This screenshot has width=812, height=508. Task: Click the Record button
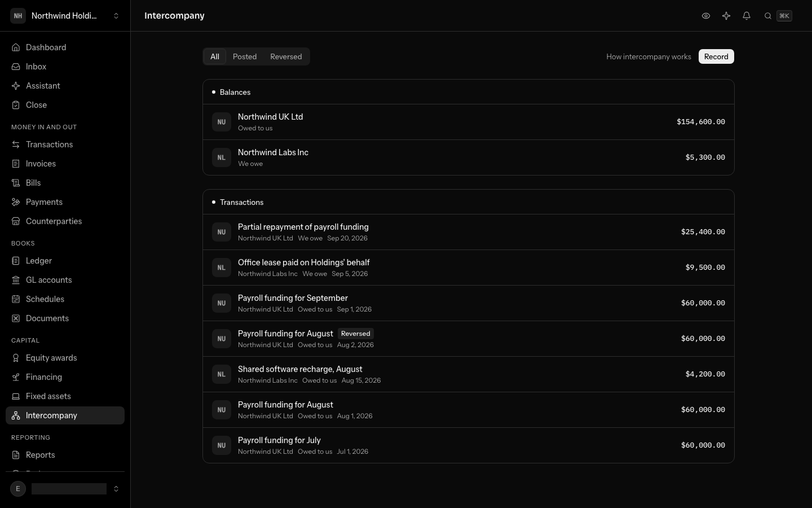tap(716, 56)
